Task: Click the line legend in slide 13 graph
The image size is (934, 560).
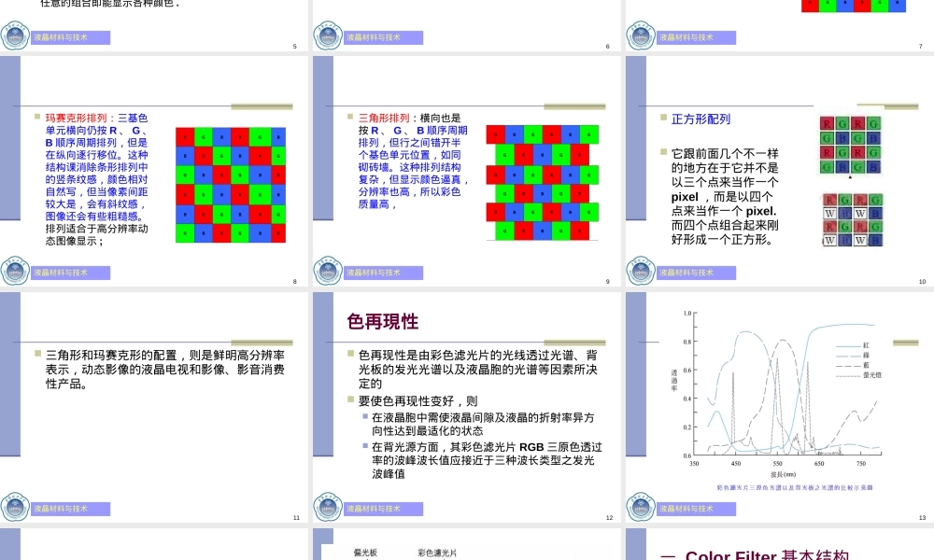Action: click(858, 360)
